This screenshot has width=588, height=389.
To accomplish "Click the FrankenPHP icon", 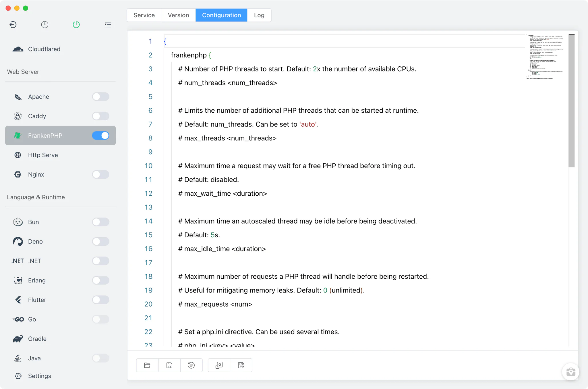I will (x=18, y=136).
